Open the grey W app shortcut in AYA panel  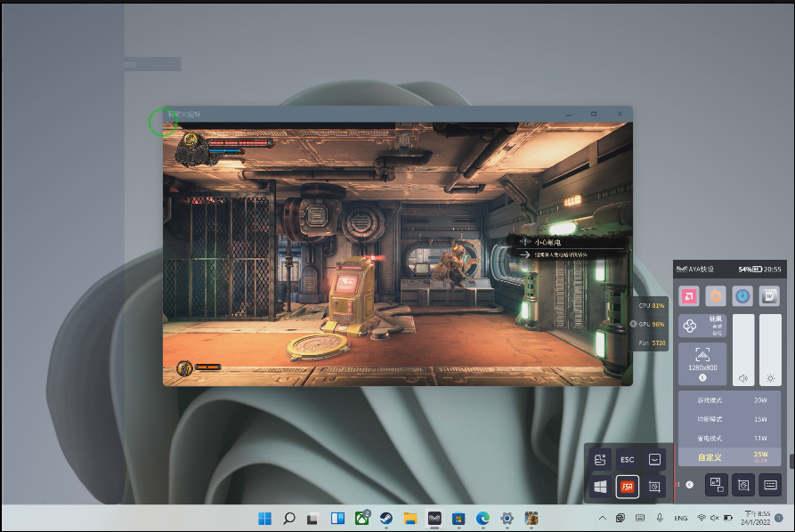pyautogui.click(x=770, y=296)
